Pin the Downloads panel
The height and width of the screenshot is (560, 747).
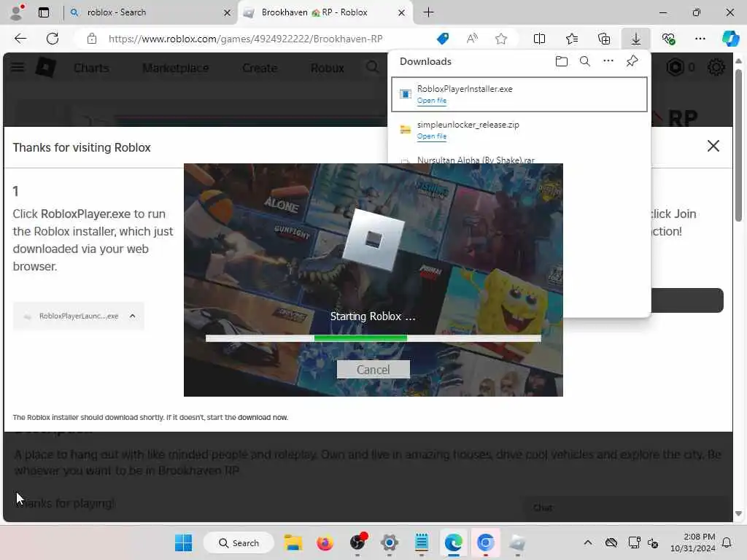tap(632, 61)
